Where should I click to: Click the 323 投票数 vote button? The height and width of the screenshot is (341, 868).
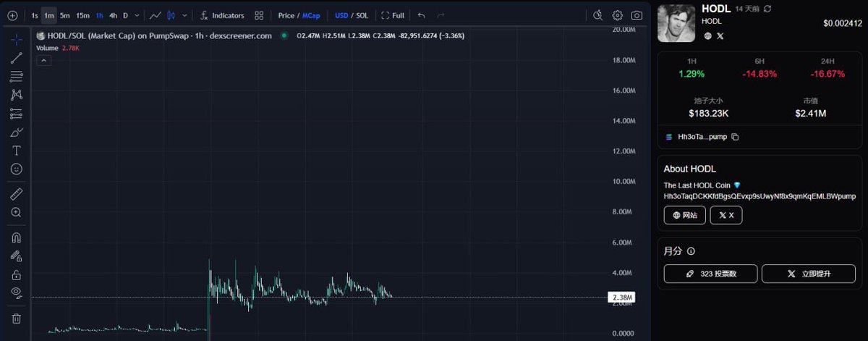[710, 274]
